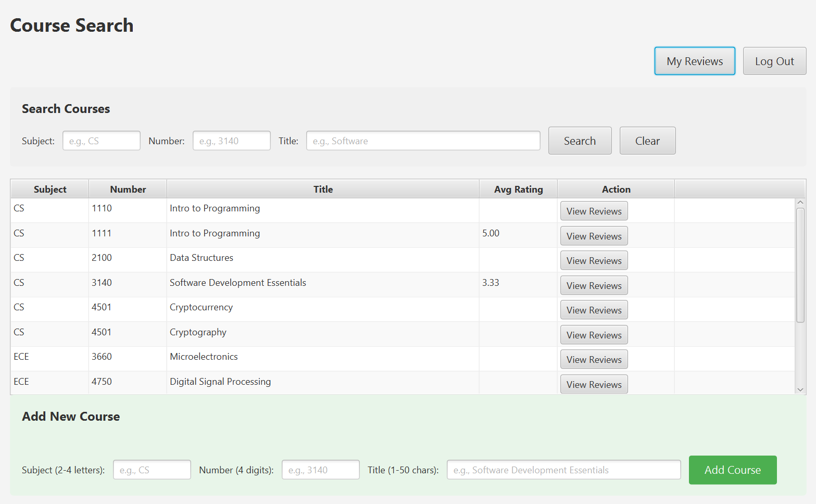This screenshot has height=504, width=816.
Task: Open reviews for Microelectronics ECE 3660
Action: (x=594, y=360)
